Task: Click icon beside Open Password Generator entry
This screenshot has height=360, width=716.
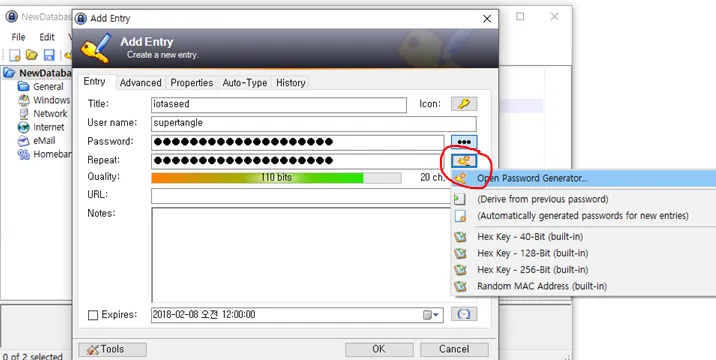Action: (461, 178)
